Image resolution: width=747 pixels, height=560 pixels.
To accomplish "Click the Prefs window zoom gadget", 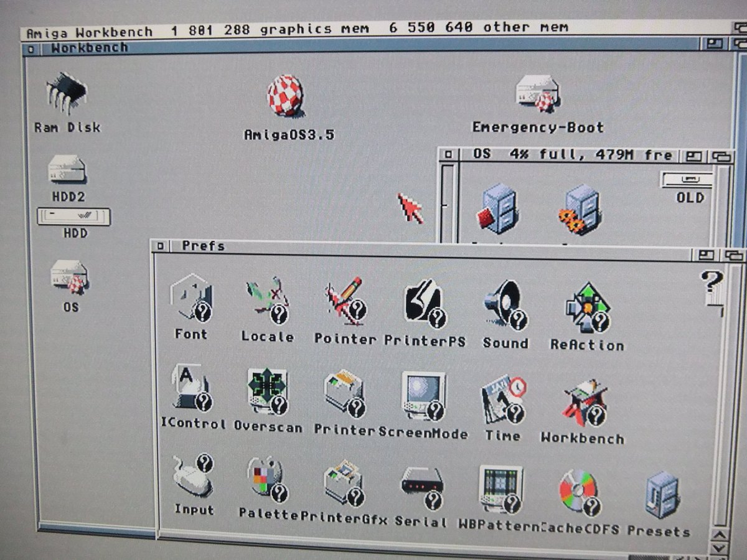I will (706, 254).
